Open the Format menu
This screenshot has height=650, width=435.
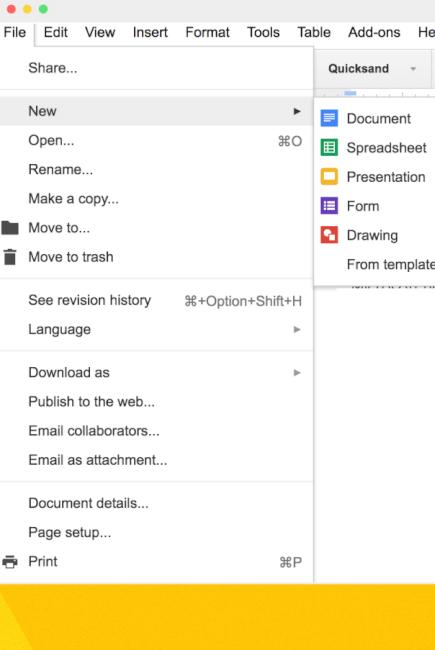[207, 32]
